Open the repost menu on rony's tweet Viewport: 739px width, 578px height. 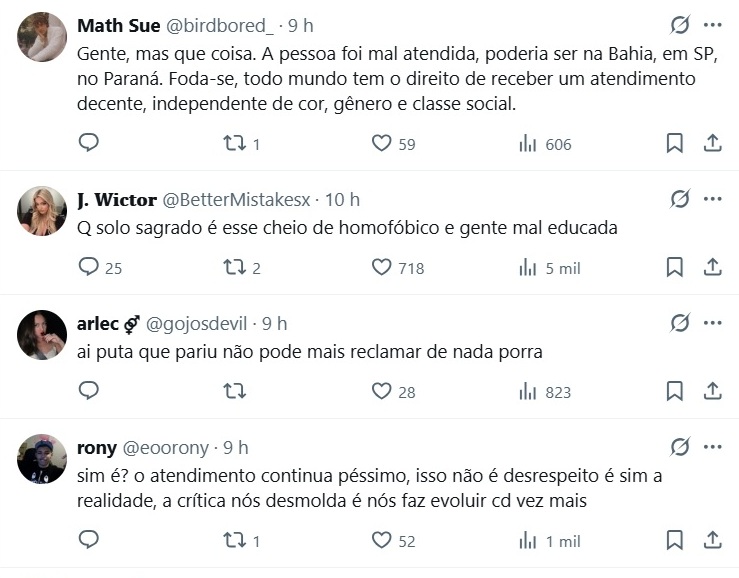point(234,540)
